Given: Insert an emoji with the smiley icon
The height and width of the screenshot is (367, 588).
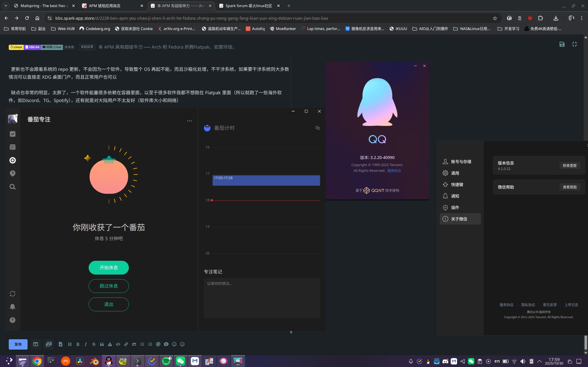Looking at the screenshot, I should click(174, 344).
